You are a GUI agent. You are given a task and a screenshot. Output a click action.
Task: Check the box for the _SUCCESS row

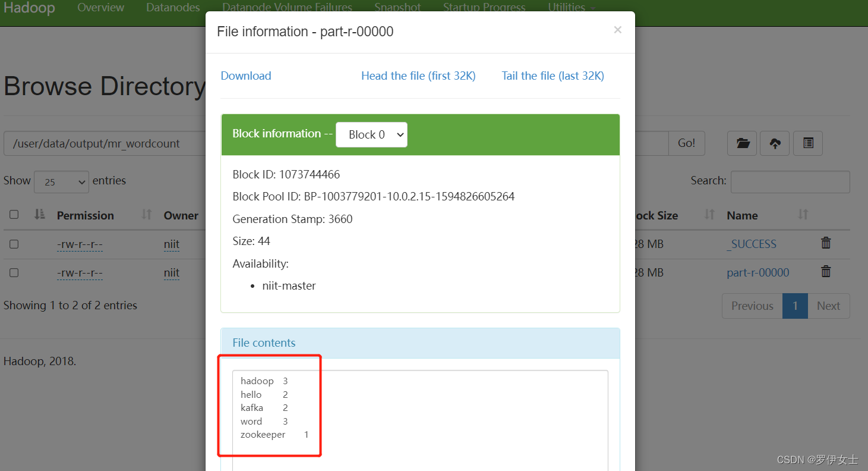pyautogui.click(x=14, y=244)
